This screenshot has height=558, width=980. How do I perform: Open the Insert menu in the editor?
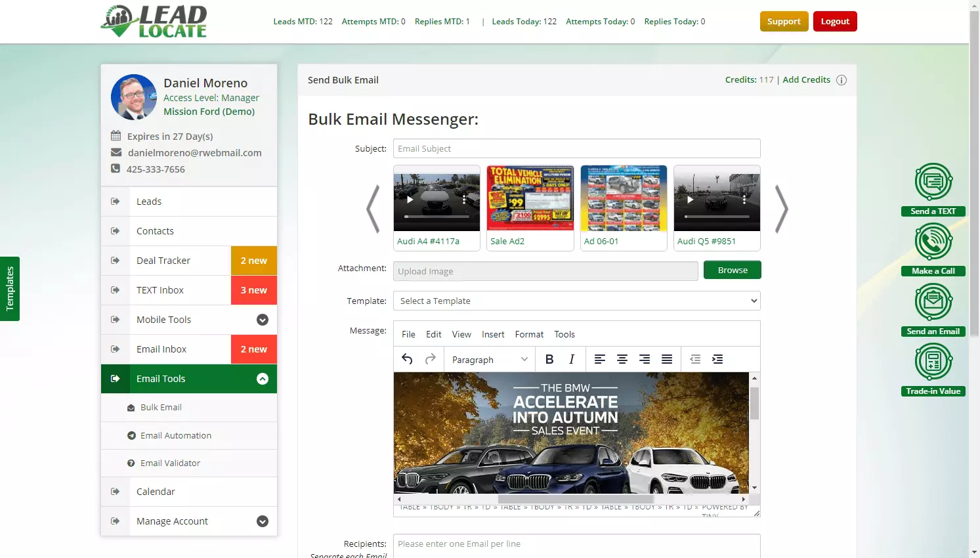coord(493,334)
